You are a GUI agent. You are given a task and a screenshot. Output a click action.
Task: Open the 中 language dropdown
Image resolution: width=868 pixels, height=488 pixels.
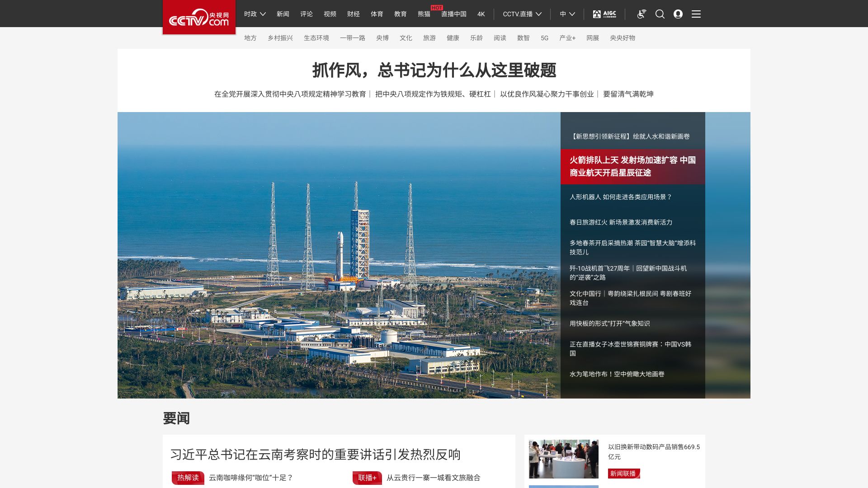tap(567, 14)
